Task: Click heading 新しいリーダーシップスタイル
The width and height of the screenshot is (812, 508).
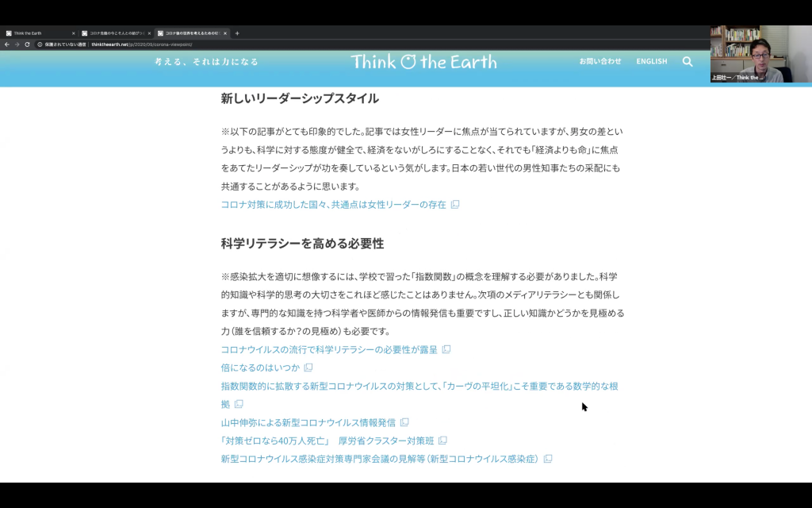Action: tap(300, 98)
